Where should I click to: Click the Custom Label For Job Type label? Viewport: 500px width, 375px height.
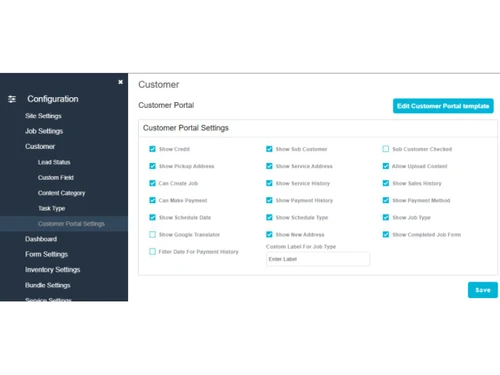(x=301, y=247)
